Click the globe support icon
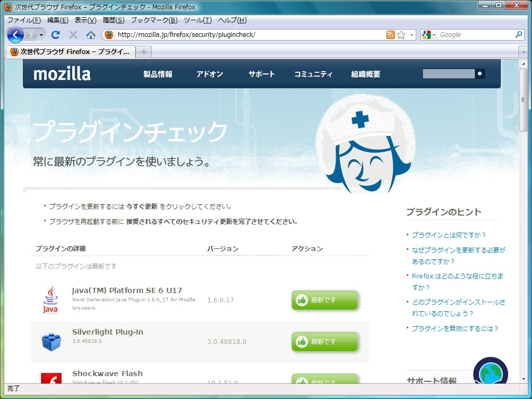 point(490,370)
